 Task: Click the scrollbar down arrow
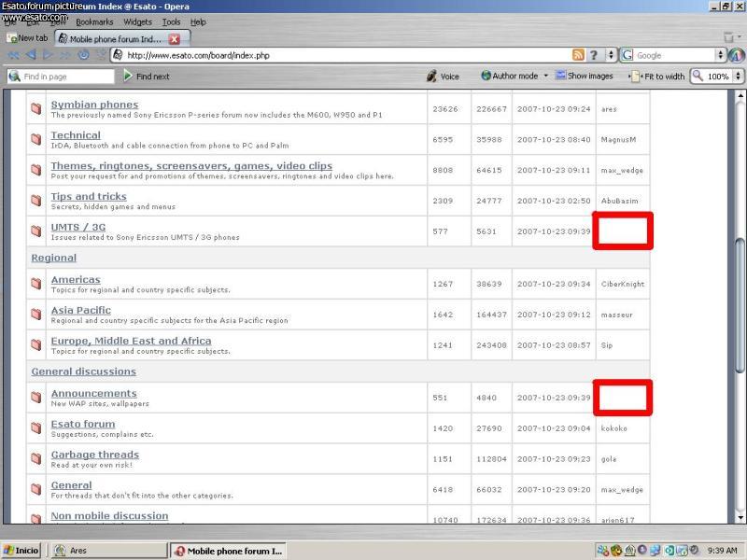coord(740,518)
